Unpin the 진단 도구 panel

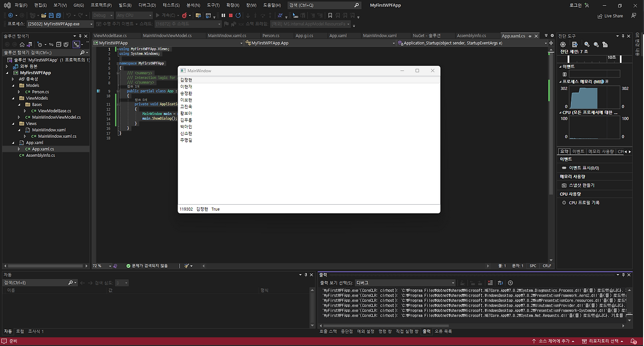click(623, 36)
